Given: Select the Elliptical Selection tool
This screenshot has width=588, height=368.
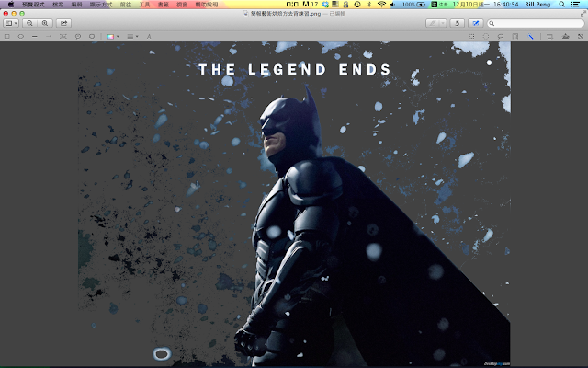Looking at the screenshot, I should [486, 37].
